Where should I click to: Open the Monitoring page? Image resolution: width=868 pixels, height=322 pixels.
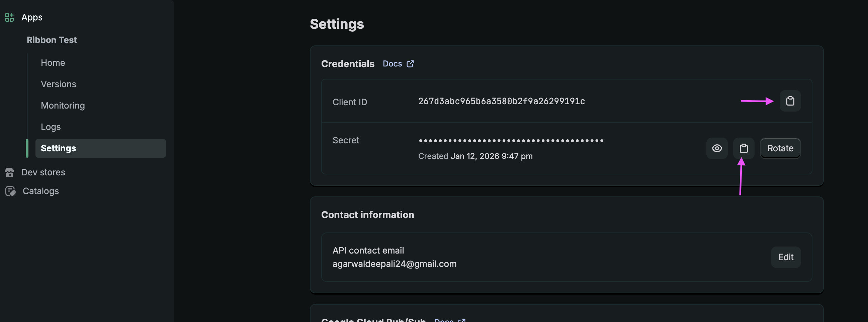[x=63, y=105]
